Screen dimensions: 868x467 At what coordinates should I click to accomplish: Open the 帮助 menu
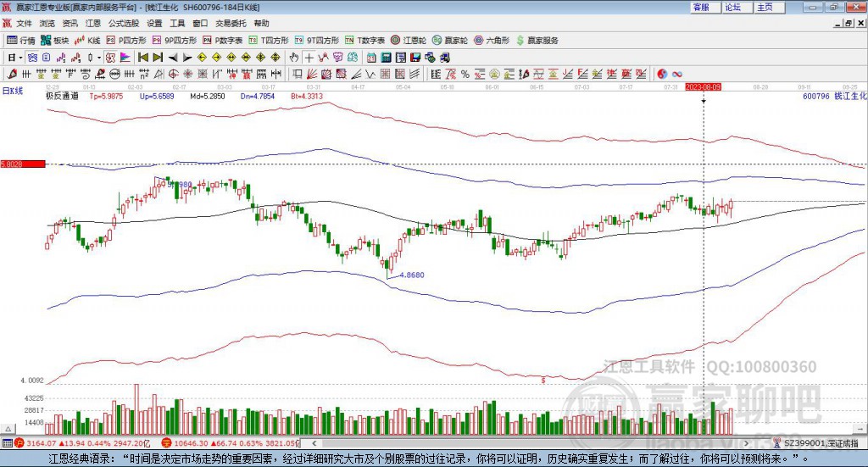pyautogui.click(x=261, y=23)
